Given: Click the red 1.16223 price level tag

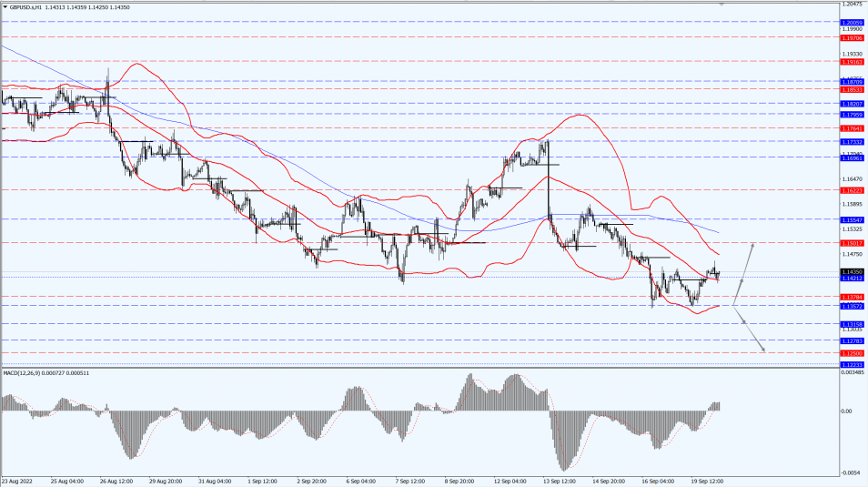Looking at the screenshot, I should point(852,190).
